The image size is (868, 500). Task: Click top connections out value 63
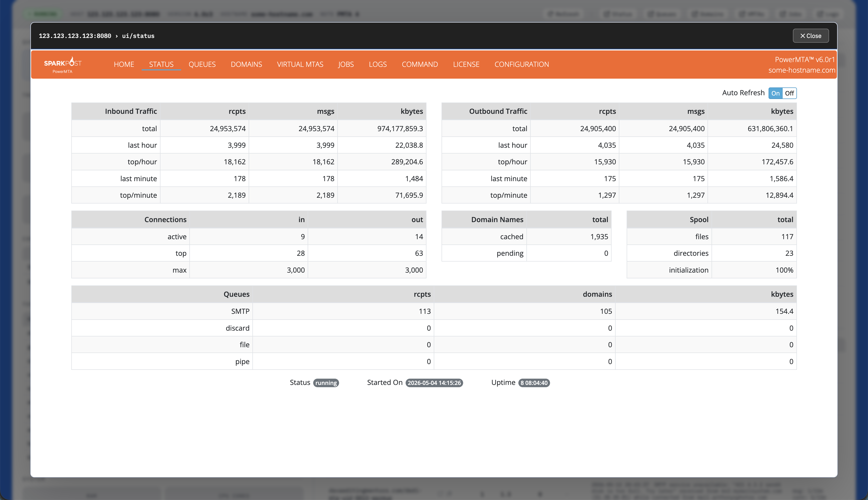point(419,253)
